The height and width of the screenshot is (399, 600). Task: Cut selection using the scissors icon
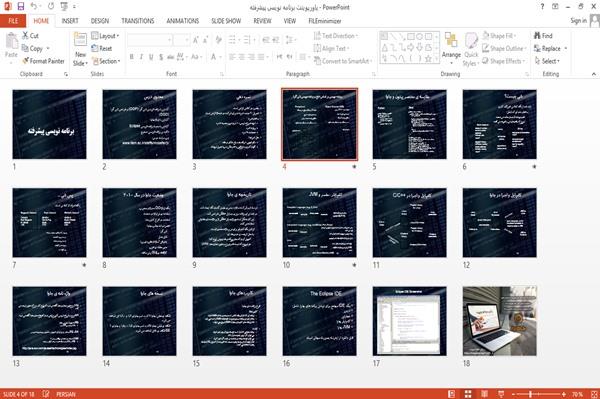tap(25, 36)
